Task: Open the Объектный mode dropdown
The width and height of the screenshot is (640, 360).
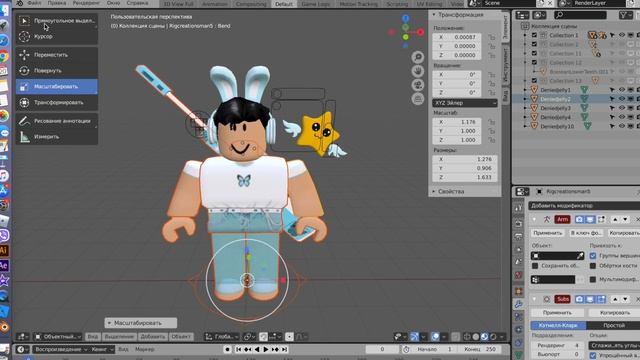Action: coord(58,337)
